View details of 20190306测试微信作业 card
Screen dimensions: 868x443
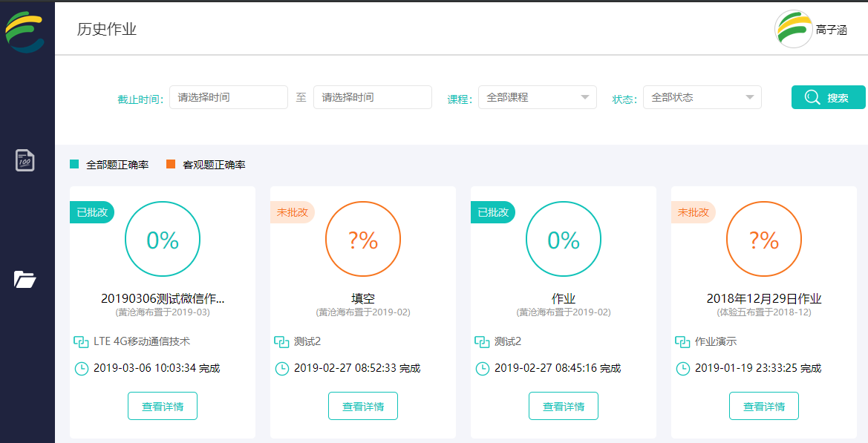(163, 406)
